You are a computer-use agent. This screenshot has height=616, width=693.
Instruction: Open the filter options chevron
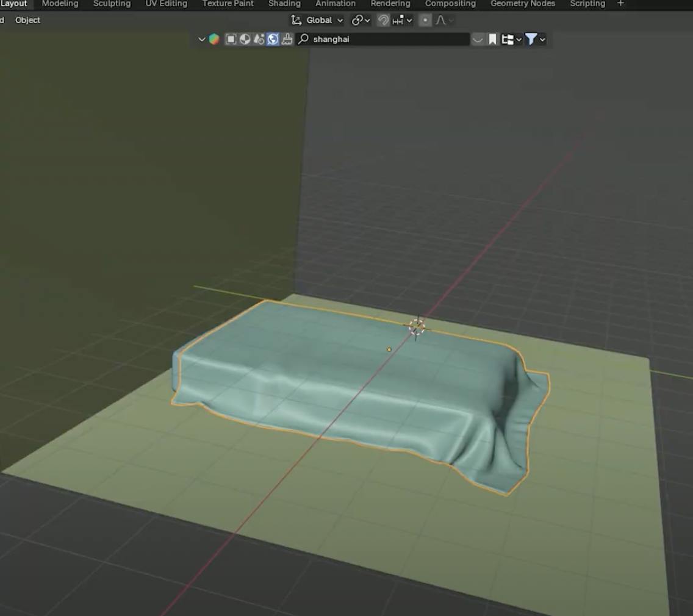point(543,40)
